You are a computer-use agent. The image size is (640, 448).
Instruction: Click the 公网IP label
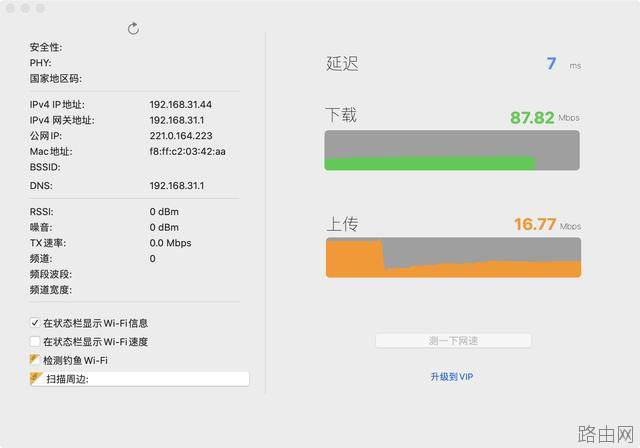[x=46, y=136]
